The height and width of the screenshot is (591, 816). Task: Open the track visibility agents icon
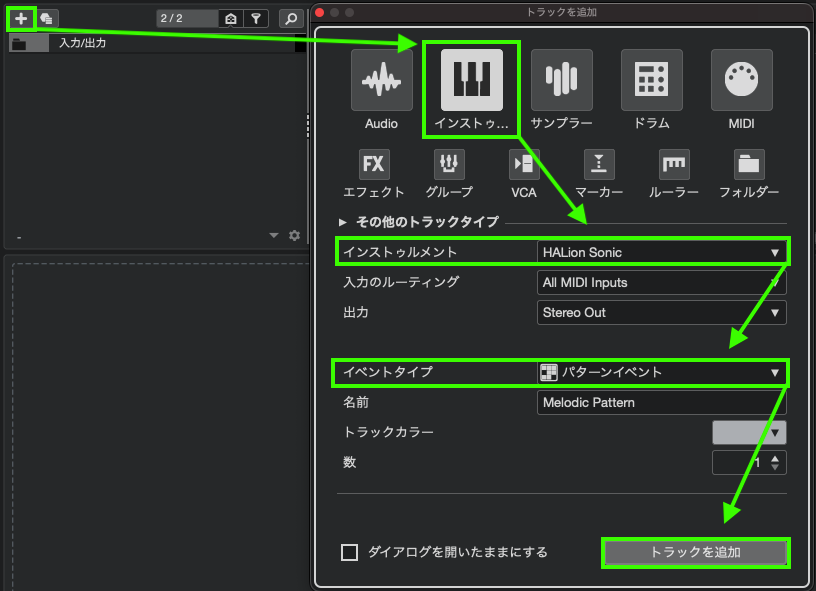pyautogui.click(x=231, y=19)
